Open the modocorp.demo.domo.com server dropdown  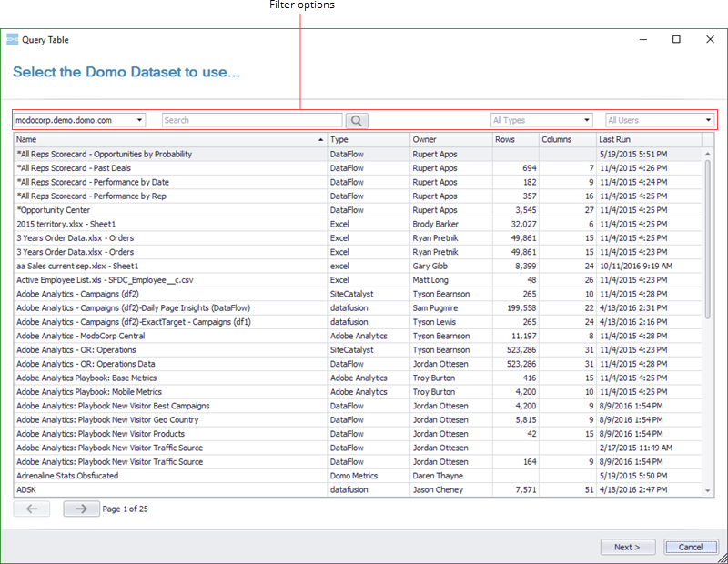140,120
